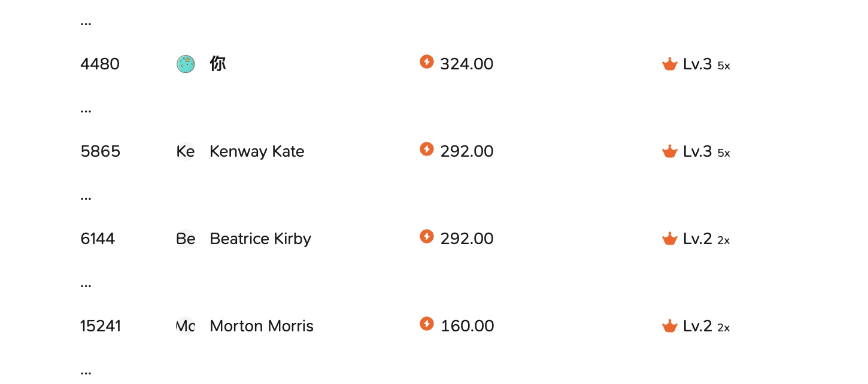The width and height of the screenshot is (868, 384).
Task: Click the Beatrice Kirby avatar initials
Action: tap(186, 239)
